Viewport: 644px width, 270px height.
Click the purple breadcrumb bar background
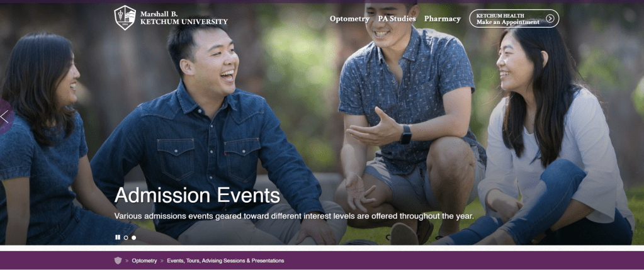click(452, 261)
